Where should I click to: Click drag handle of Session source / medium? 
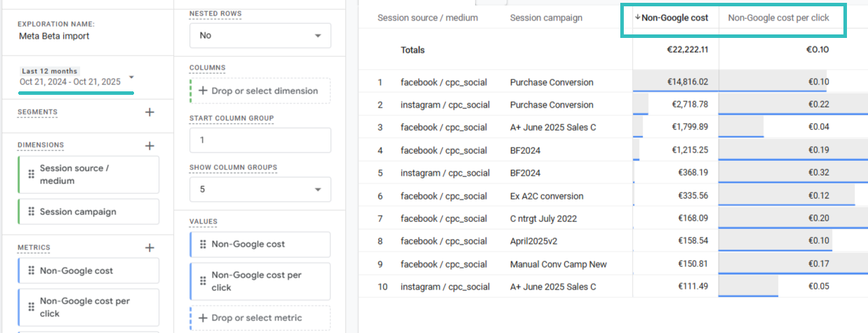[31, 174]
